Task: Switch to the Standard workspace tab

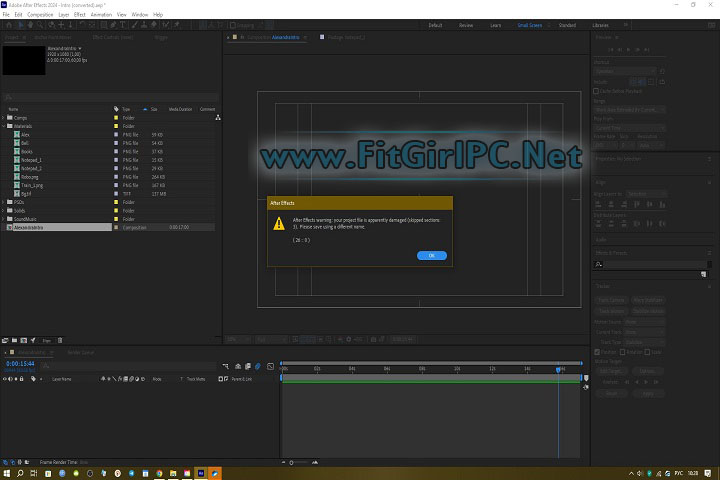Action: coord(567,24)
